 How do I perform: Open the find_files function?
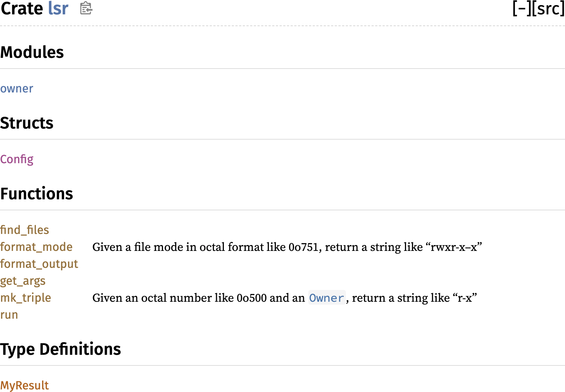tap(24, 230)
